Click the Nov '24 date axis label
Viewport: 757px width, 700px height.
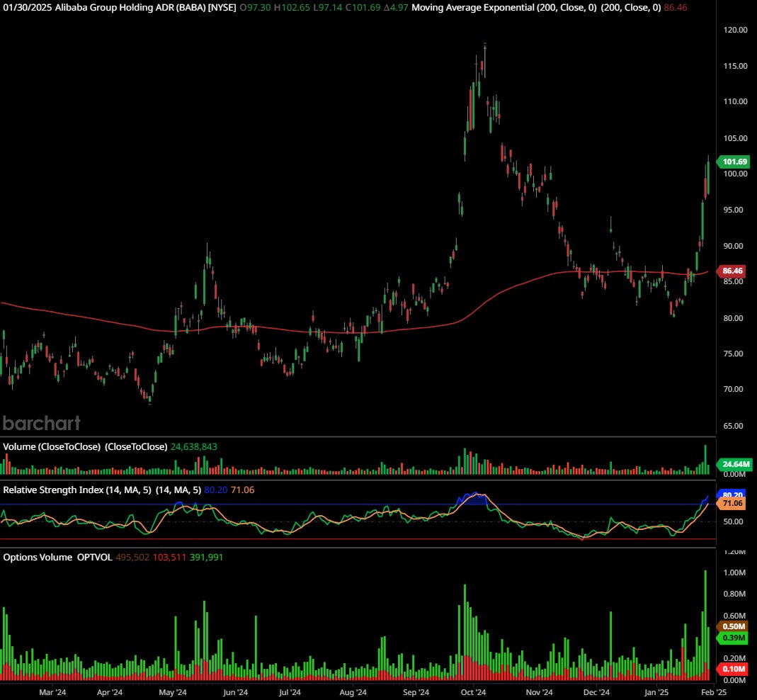539,692
